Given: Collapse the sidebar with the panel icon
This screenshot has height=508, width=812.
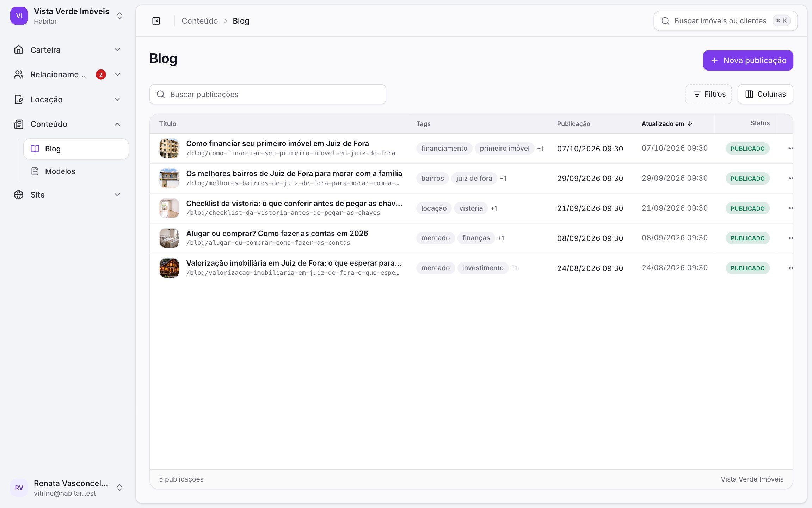Looking at the screenshot, I should 156,21.
